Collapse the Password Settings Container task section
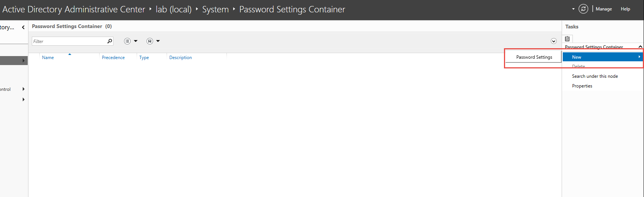The height and width of the screenshot is (197, 644). coord(640,47)
